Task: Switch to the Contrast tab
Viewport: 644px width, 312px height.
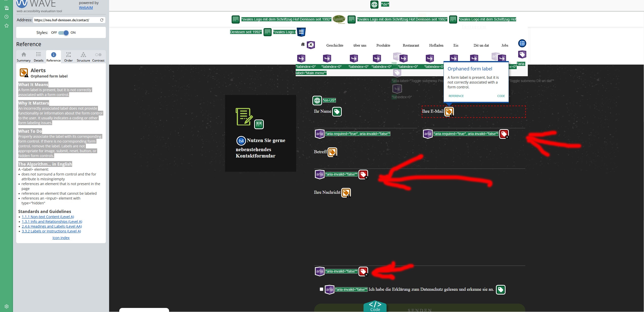Action: coord(98,57)
